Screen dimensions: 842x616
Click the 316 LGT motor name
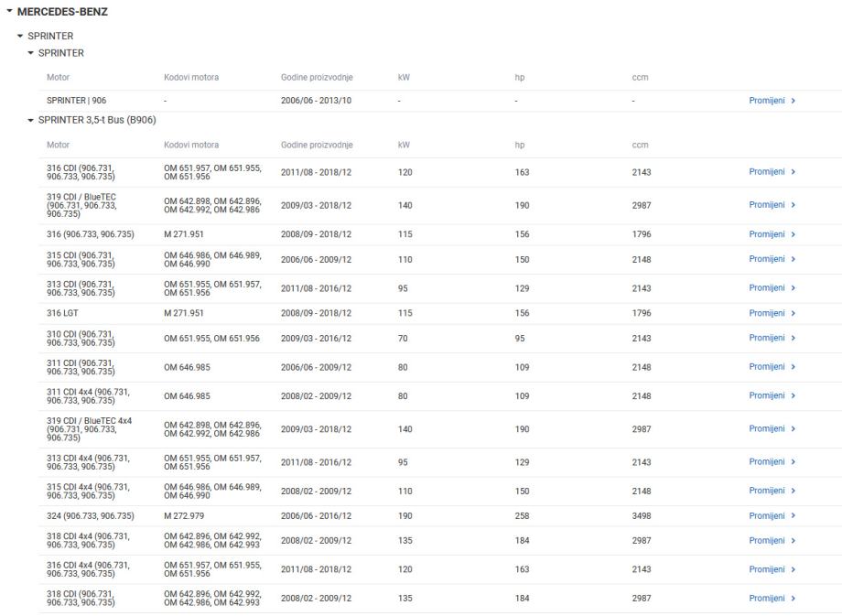point(62,313)
